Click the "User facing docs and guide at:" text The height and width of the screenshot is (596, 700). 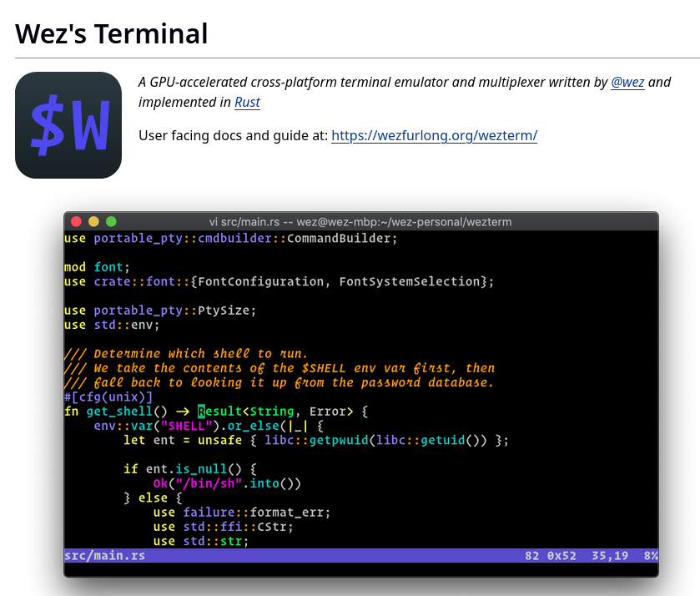click(x=233, y=135)
